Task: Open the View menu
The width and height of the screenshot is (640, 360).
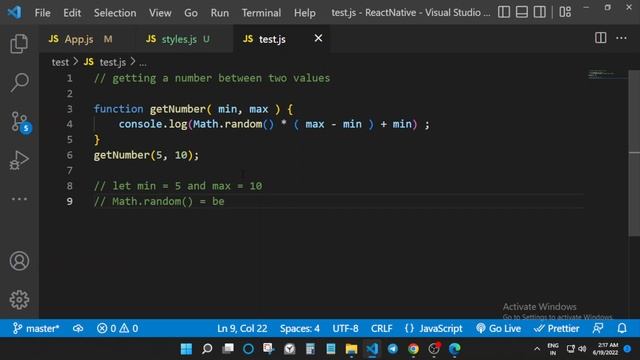Action: click(160, 13)
